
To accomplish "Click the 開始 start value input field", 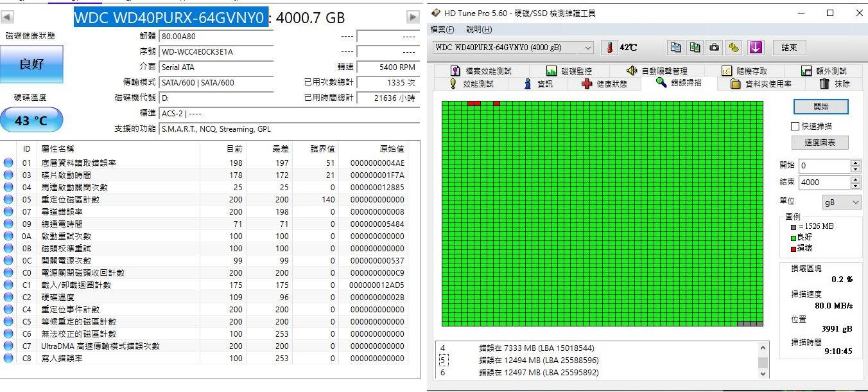I will pos(824,166).
